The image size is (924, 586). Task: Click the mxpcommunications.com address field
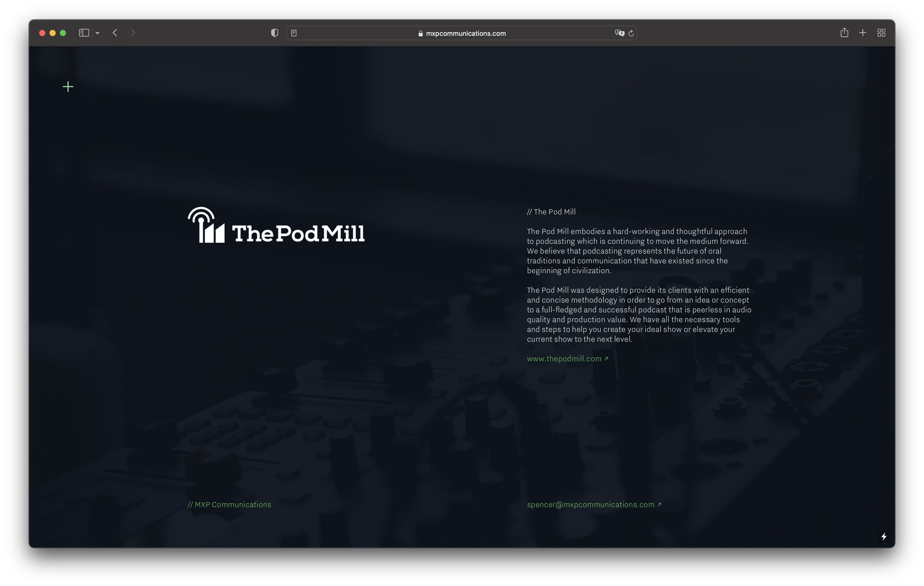pos(462,33)
